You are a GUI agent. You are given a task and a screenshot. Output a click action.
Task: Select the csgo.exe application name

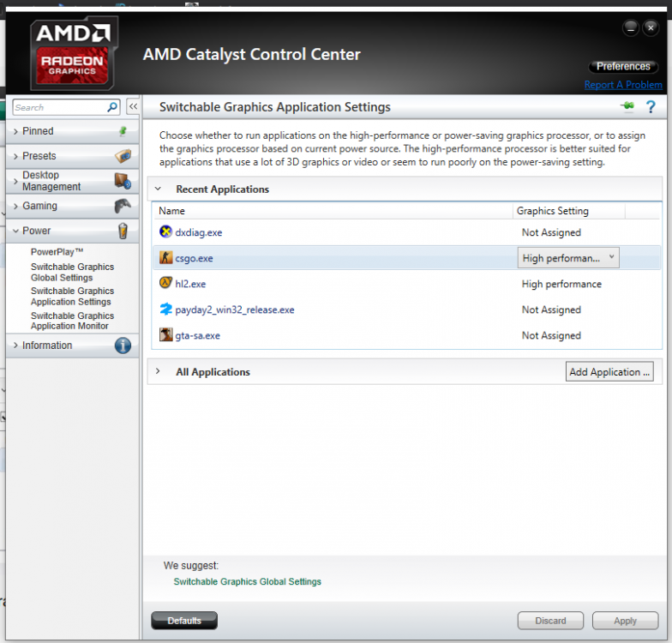(194, 258)
